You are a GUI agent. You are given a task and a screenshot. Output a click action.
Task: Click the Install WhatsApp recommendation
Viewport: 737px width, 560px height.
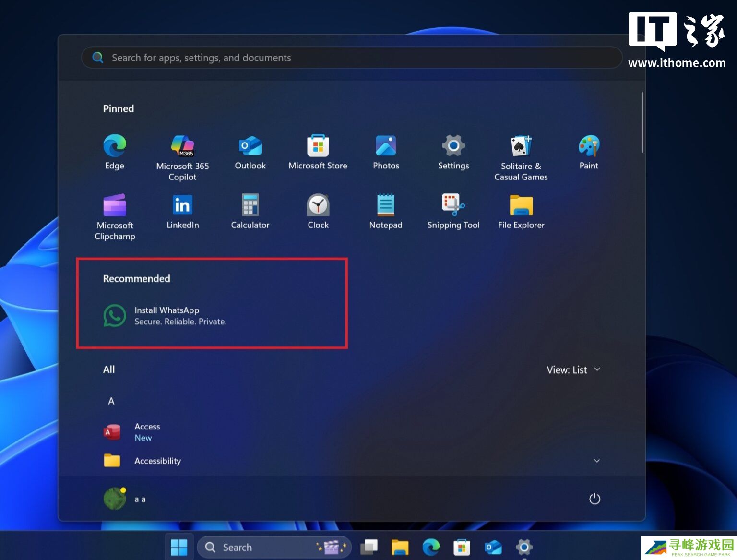pos(166,316)
